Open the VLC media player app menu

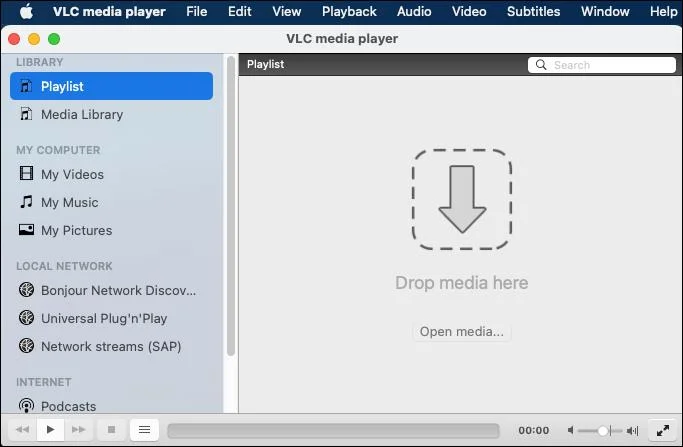(109, 11)
